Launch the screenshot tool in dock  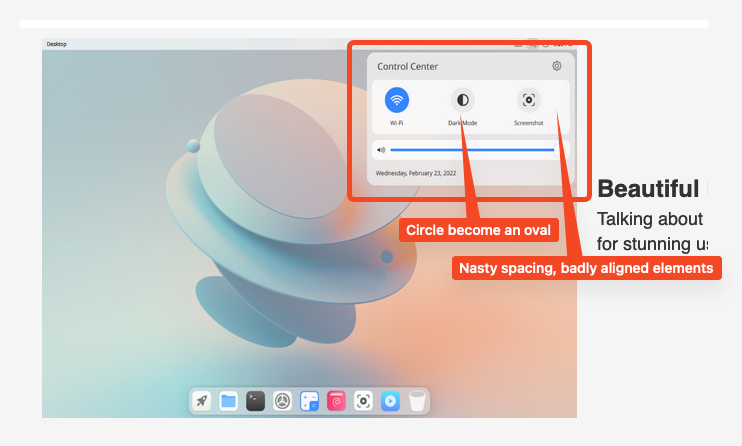tap(363, 401)
